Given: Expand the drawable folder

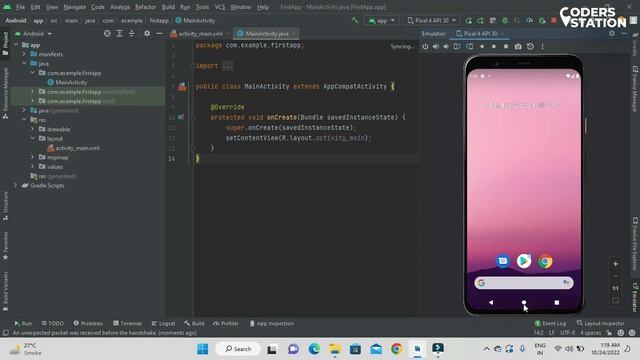Looking at the screenshot, I should click(32, 129).
